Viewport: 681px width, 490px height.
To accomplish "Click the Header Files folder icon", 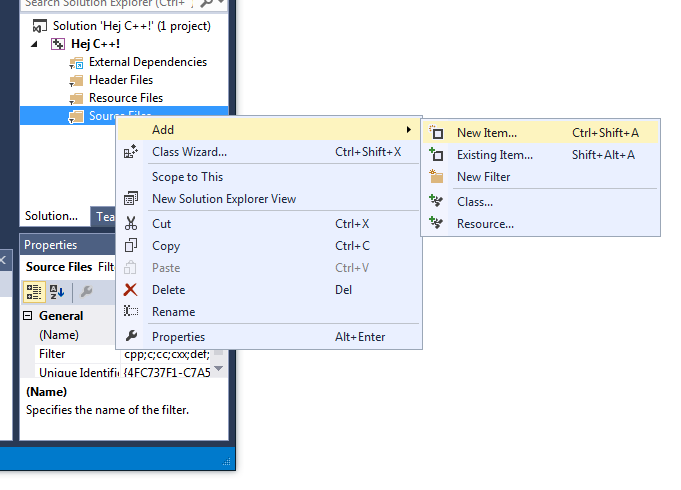I will [x=76, y=81].
